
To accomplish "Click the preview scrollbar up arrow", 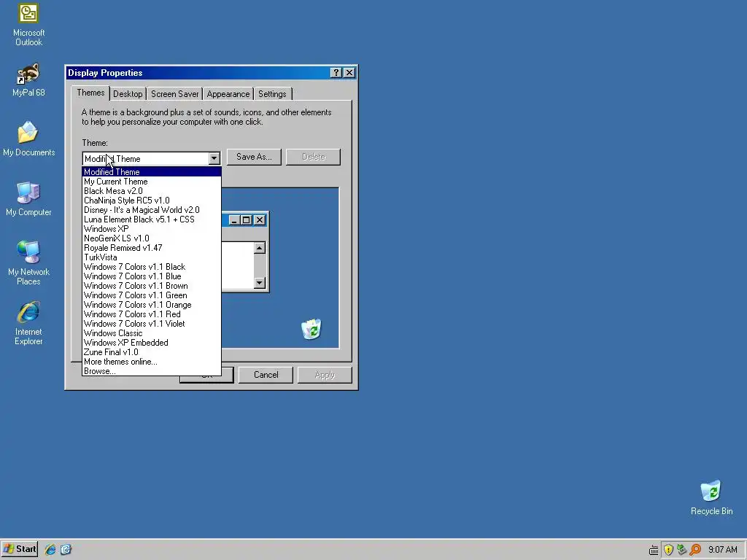I will (x=259, y=248).
